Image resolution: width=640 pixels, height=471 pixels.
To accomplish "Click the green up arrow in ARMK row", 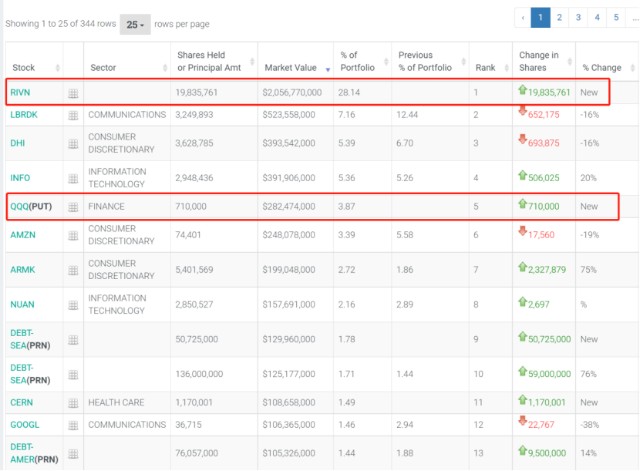I will 522,267.
